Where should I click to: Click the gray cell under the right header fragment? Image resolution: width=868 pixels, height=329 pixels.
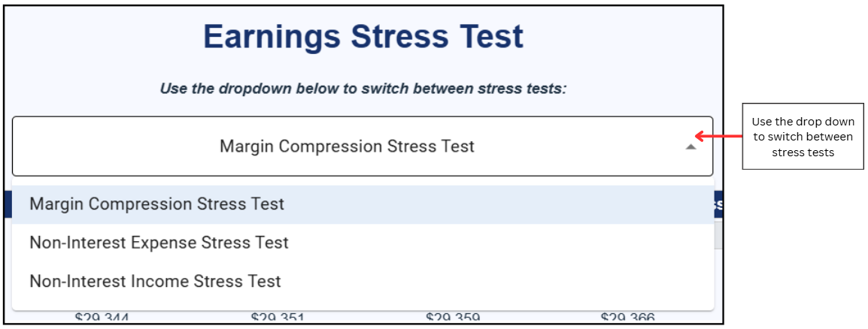718,236
